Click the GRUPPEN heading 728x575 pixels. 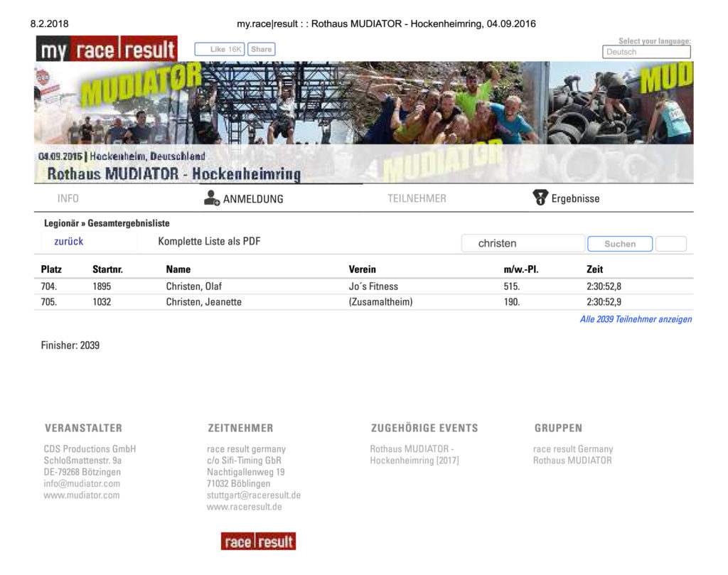[558, 428]
